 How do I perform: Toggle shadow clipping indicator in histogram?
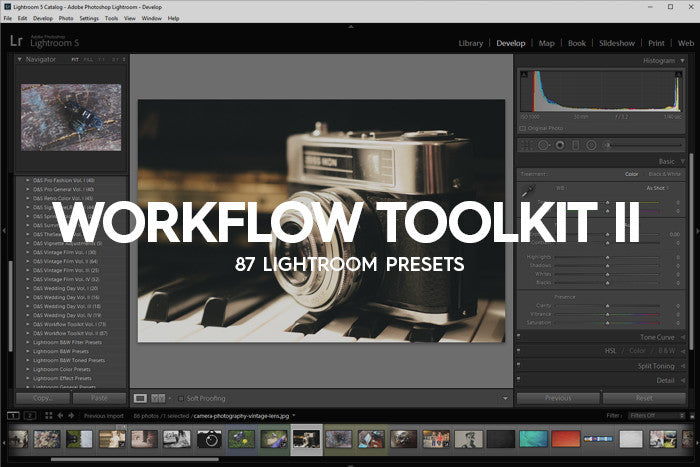tap(524, 74)
